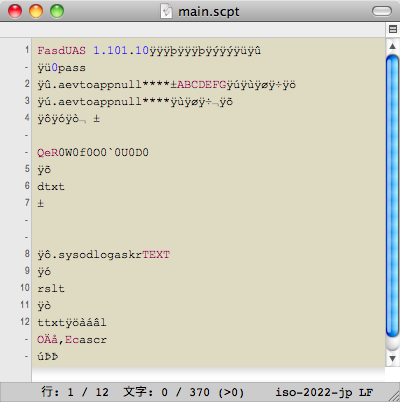Click the 'rslt' text on line 10
Screen dimensions: 400x402
[51, 289]
